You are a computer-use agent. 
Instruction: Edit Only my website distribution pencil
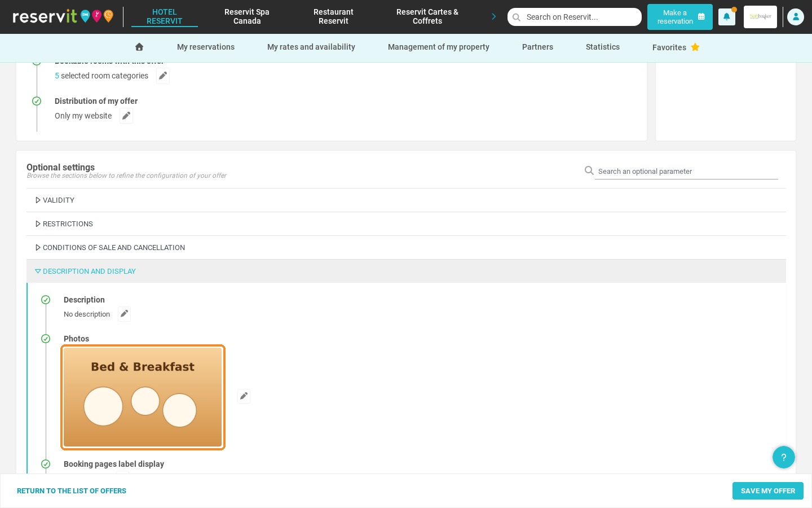[126, 116]
